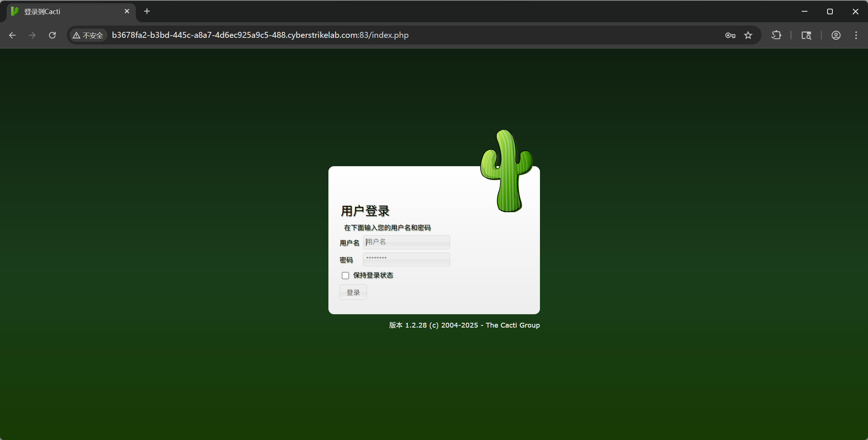
Task: Open a new tab with plus button
Action: (x=147, y=12)
